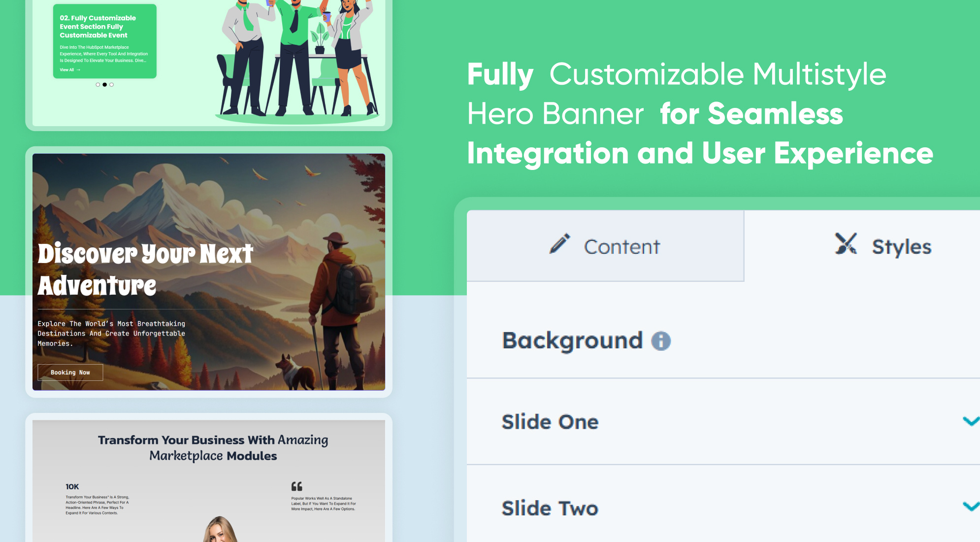This screenshot has width=980, height=542.
Task: Click the brush icon beside Styles
Action: (x=846, y=244)
